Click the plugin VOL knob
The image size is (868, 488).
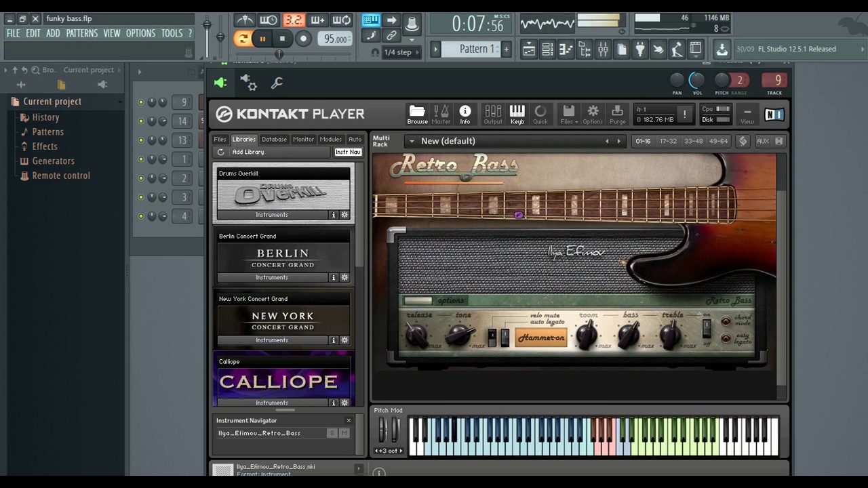point(697,81)
